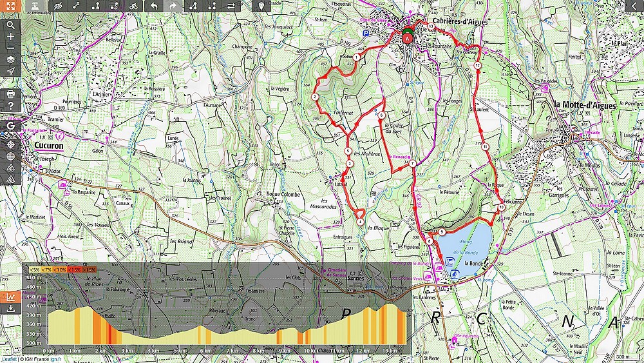Click the crosshair target button
Image resolution: width=644 pixels, height=363 pixels.
(11, 144)
